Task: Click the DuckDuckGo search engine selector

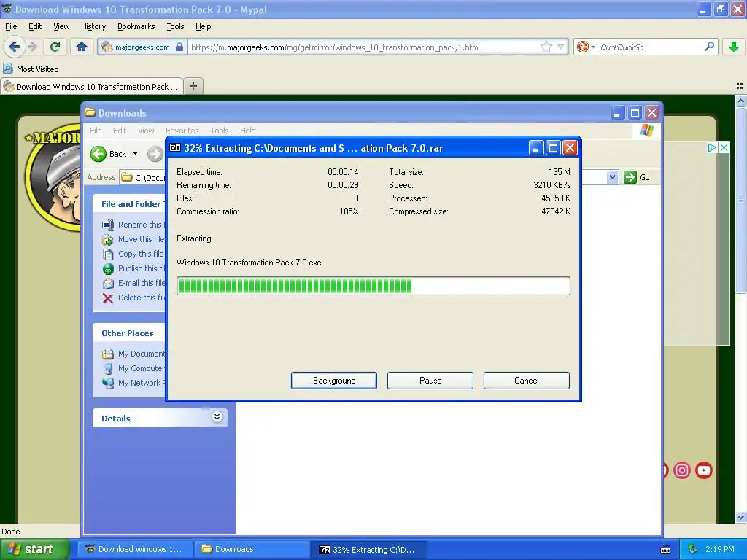Action: (586, 47)
